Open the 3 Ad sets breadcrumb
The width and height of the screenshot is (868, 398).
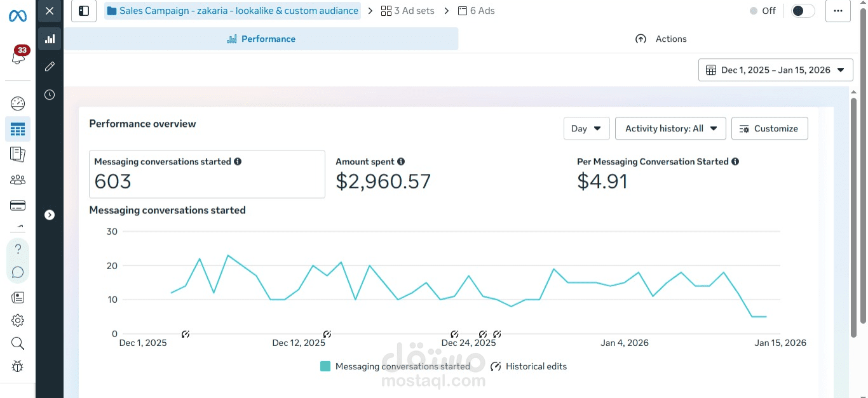click(x=407, y=11)
